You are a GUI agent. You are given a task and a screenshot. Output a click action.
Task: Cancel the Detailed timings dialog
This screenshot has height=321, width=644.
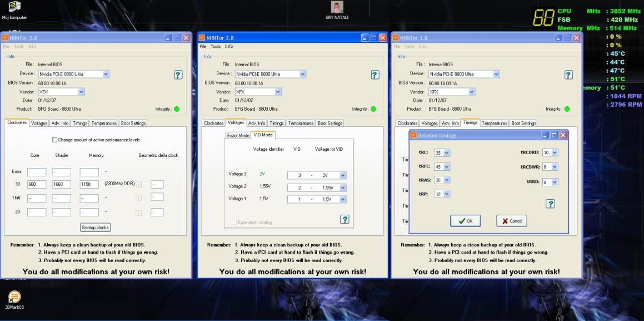pos(511,221)
